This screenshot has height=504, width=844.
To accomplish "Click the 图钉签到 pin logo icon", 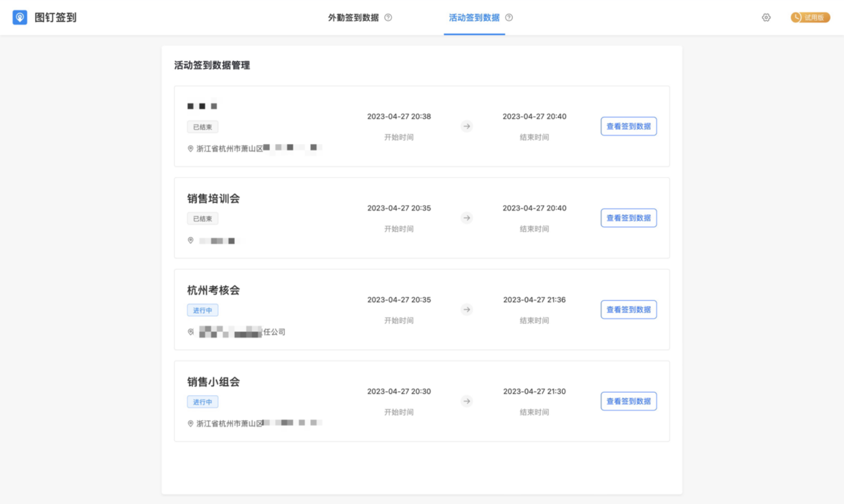I will click(x=20, y=17).
